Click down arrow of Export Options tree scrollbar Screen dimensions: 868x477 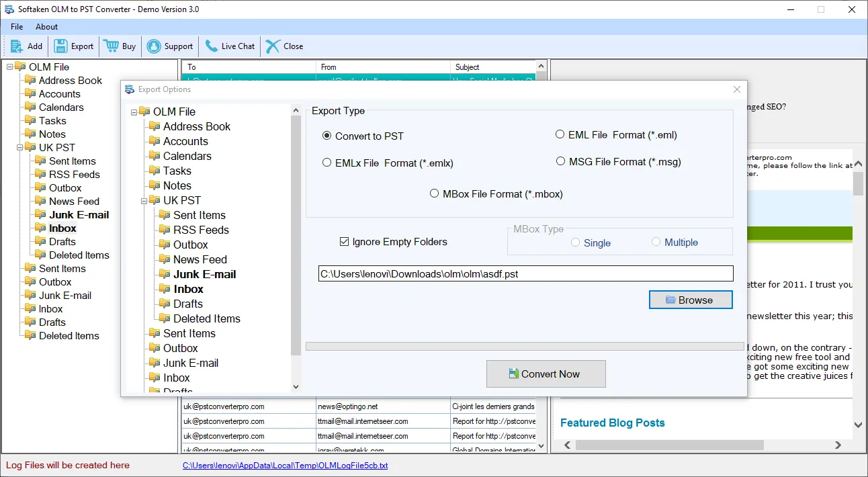point(296,387)
